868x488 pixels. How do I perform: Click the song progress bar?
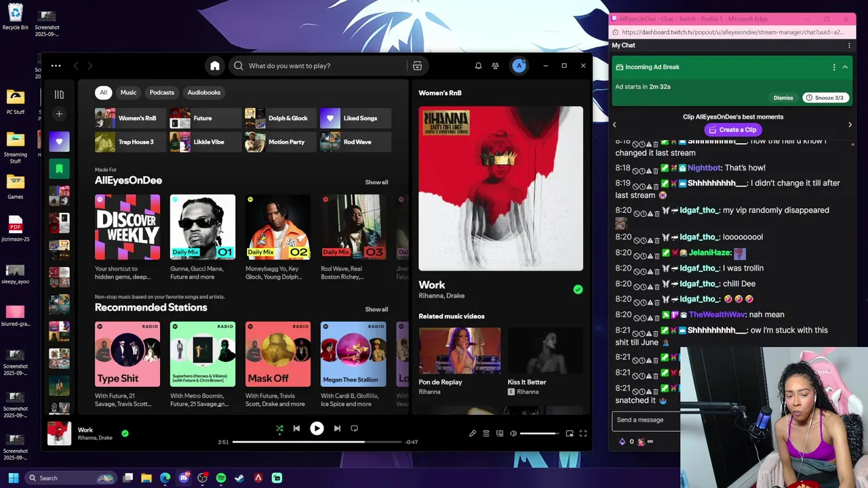[x=317, y=442]
